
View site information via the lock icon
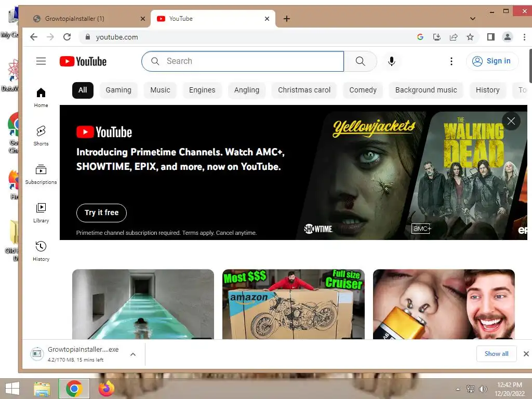pos(87,37)
